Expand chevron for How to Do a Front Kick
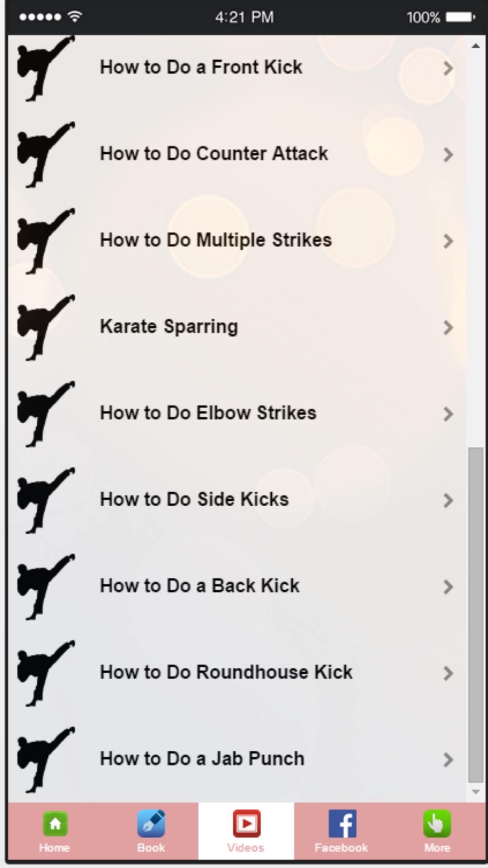The height and width of the screenshot is (868, 488). (x=448, y=68)
